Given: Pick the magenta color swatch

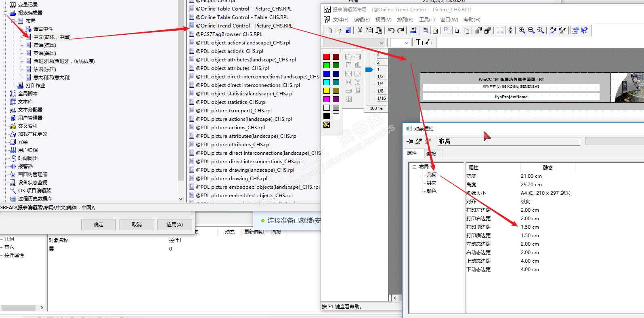Looking at the screenshot, I should click(x=327, y=99).
